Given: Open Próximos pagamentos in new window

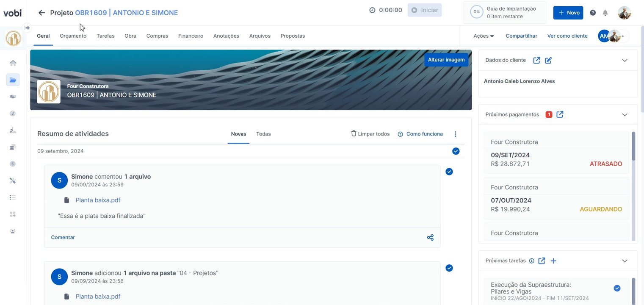Looking at the screenshot, I should click(560, 114).
